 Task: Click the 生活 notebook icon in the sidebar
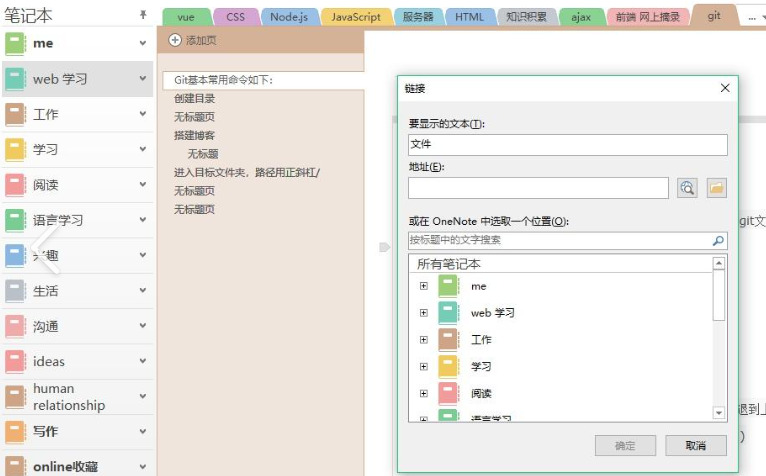coord(15,291)
